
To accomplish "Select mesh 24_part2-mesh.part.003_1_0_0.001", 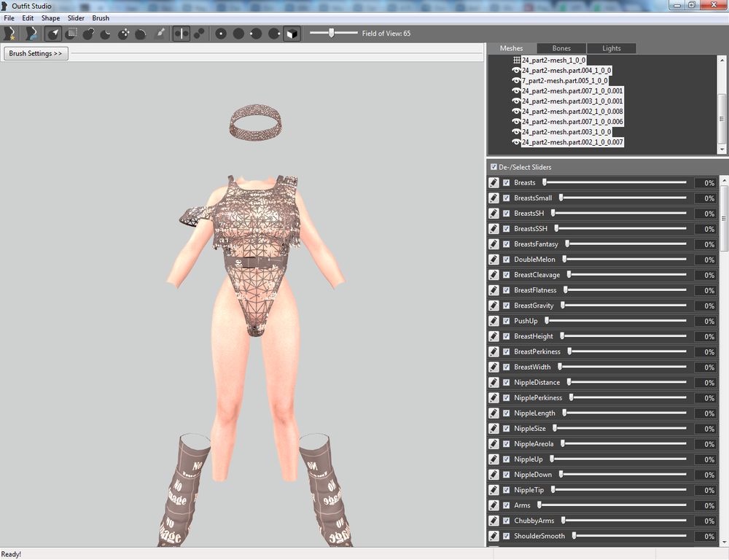I will point(572,101).
